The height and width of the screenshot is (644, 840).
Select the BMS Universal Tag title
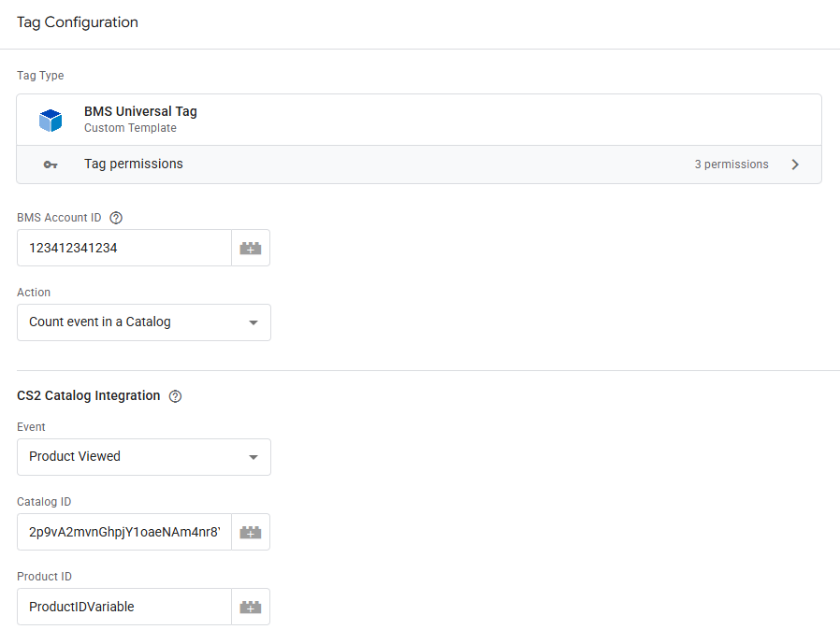[x=140, y=111]
